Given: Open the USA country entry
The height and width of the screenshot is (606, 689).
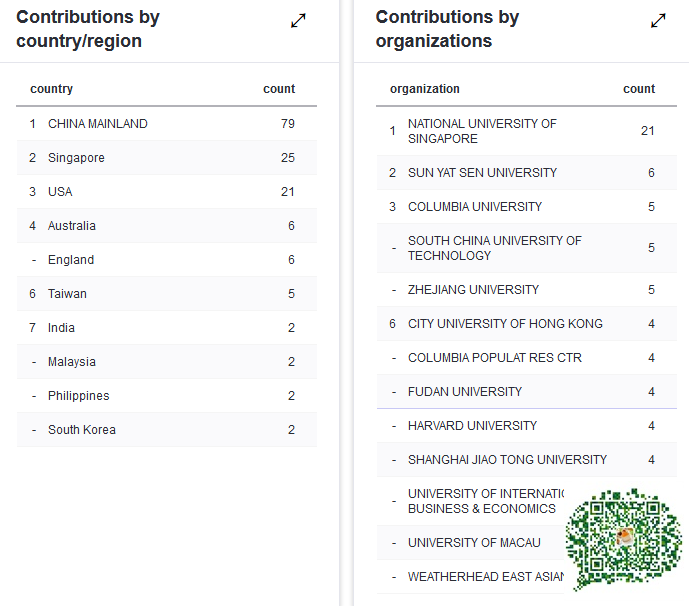Looking at the screenshot, I should click(167, 192).
